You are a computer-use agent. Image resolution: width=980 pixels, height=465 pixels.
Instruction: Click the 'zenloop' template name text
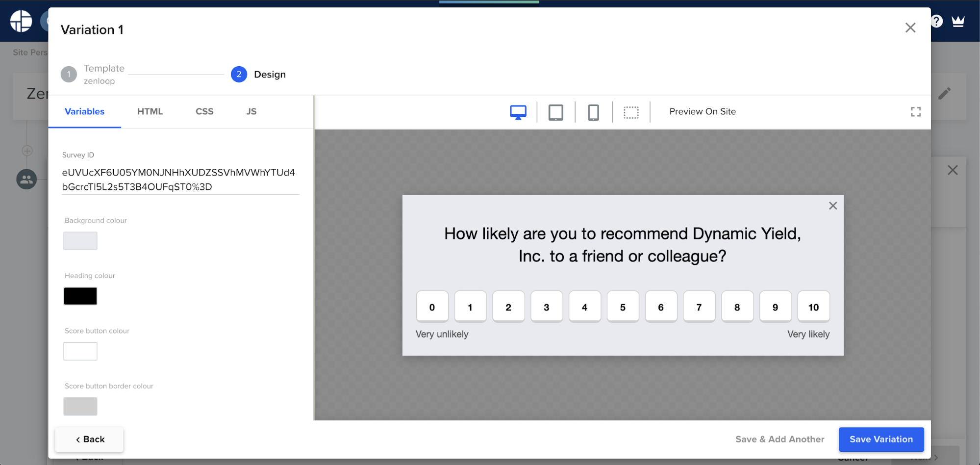tap(99, 81)
